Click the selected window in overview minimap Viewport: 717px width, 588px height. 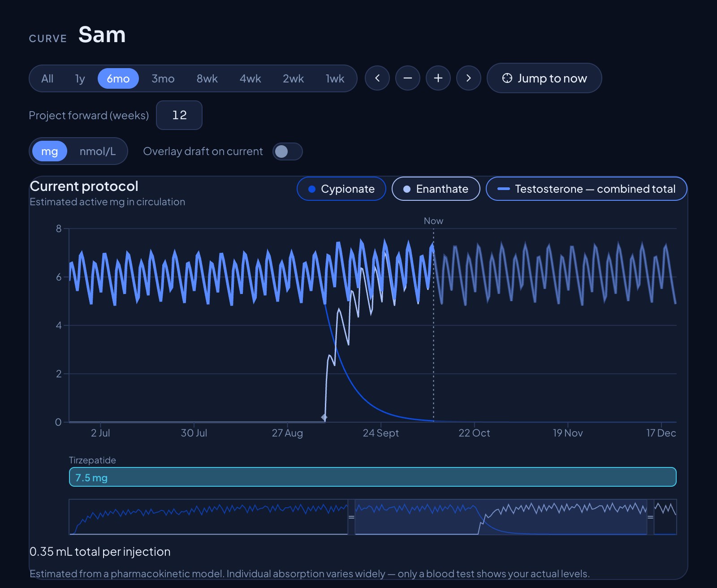coord(501,517)
